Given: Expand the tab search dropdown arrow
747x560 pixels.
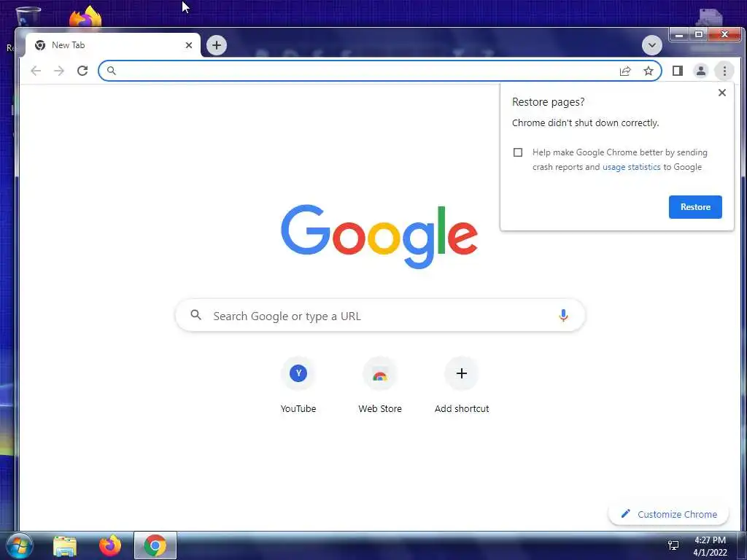Looking at the screenshot, I should click(651, 45).
